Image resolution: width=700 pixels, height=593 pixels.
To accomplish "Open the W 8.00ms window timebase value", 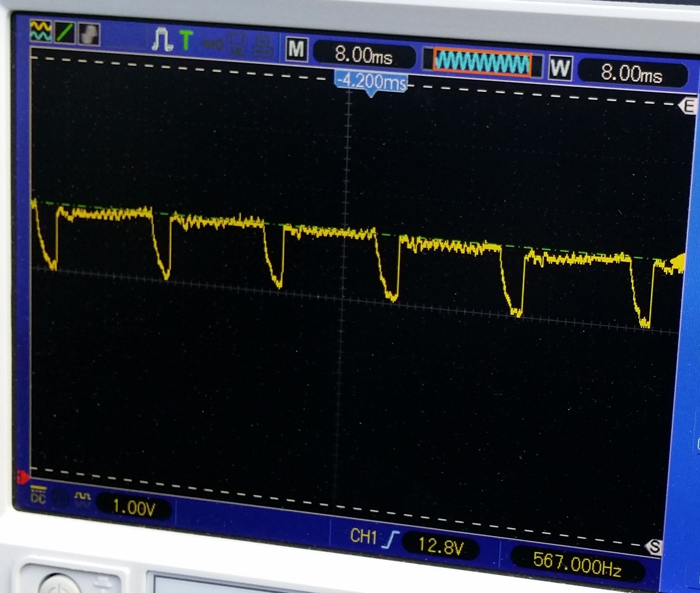I will [631, 74].
